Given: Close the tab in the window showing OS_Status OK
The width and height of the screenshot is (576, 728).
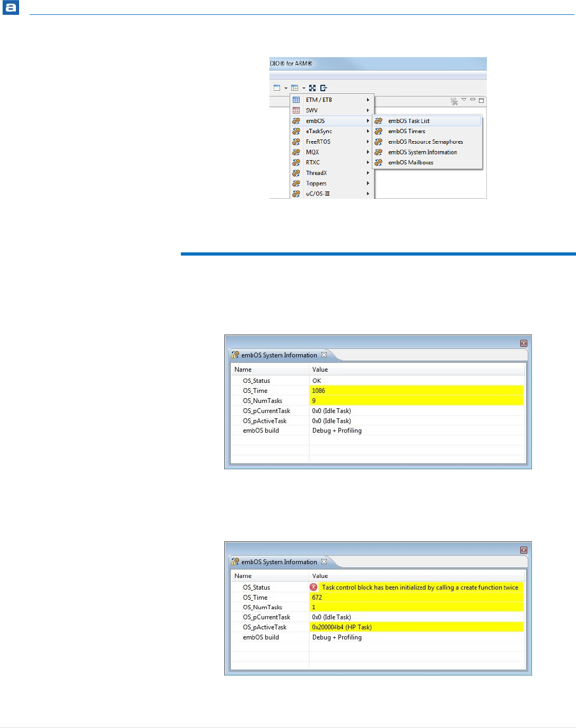Looking at the screenshot, I should 324,355.
